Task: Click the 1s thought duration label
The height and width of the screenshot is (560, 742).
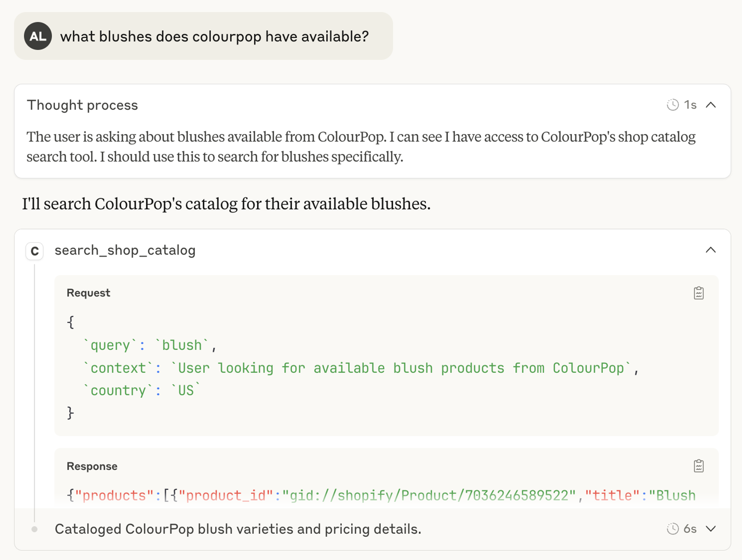Action: (690, 105)
